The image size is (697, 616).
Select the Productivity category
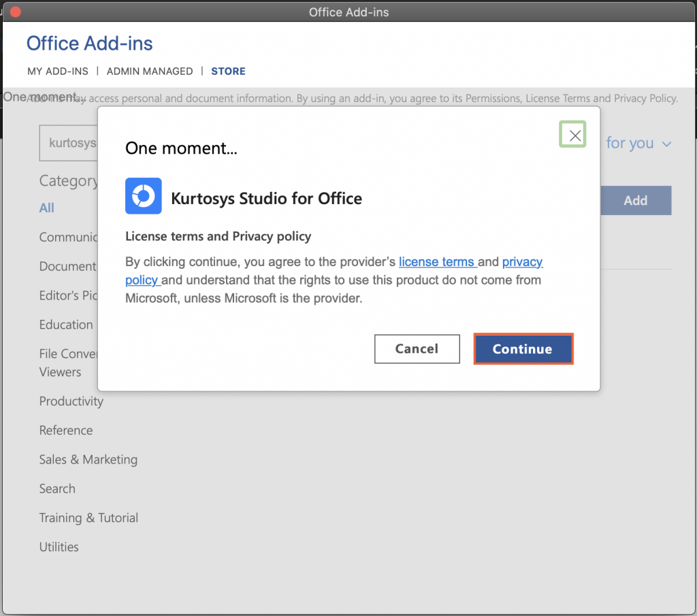click(x=71, y=401)
